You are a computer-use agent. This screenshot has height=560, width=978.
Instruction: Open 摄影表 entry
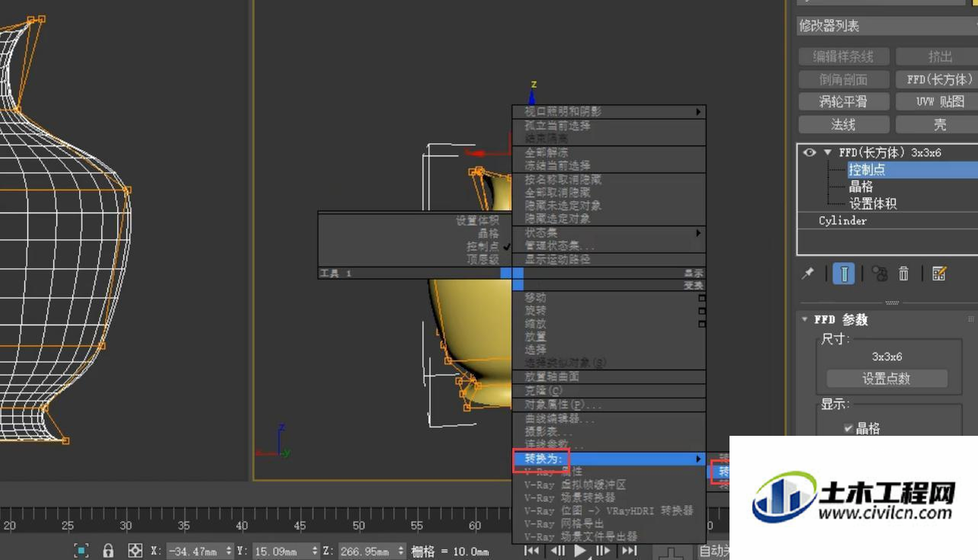pos(609,432)
